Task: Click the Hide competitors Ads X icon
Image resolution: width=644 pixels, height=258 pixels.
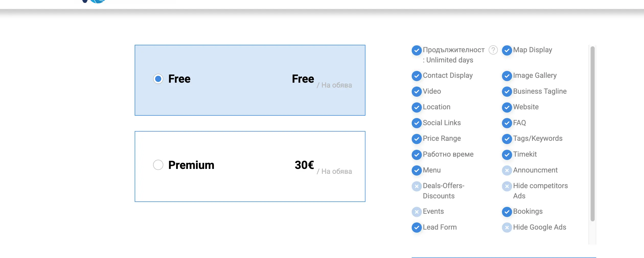Action: click(507, 186)
